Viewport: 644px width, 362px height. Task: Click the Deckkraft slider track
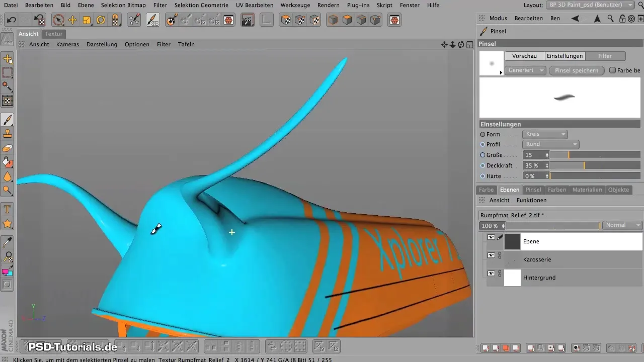coord(596,165)
